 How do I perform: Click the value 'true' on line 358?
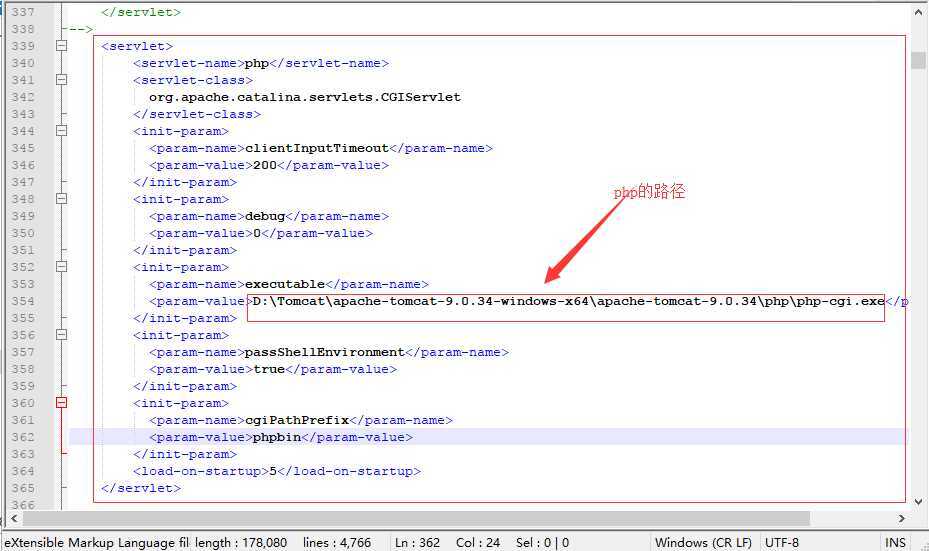click(x=269, y=369)
